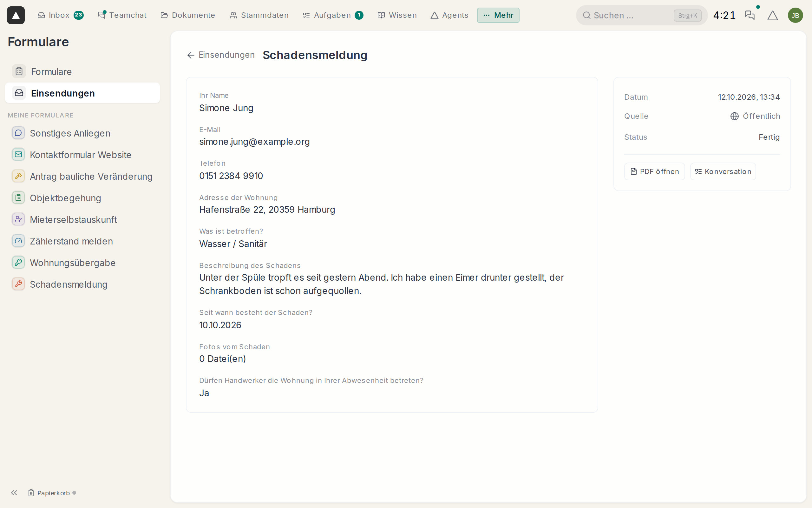Viewport: 812px width, 508px height.
Task: Go back to Einsendungen via arrow link
Action: point(221,55)
